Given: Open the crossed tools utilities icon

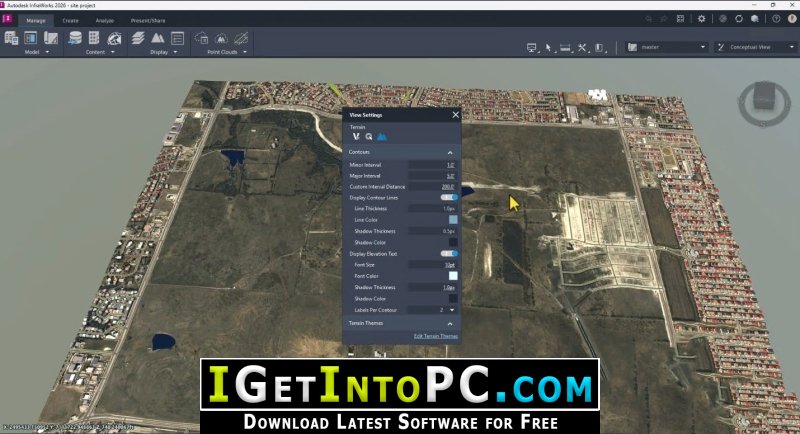Looking at the screenshot, I should pyautogui.click(x=582, y=47).
